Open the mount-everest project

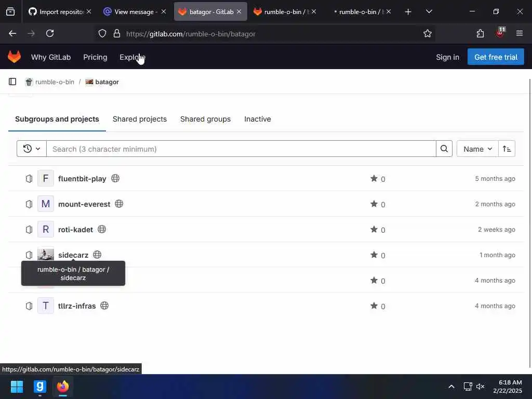point(84,204)
